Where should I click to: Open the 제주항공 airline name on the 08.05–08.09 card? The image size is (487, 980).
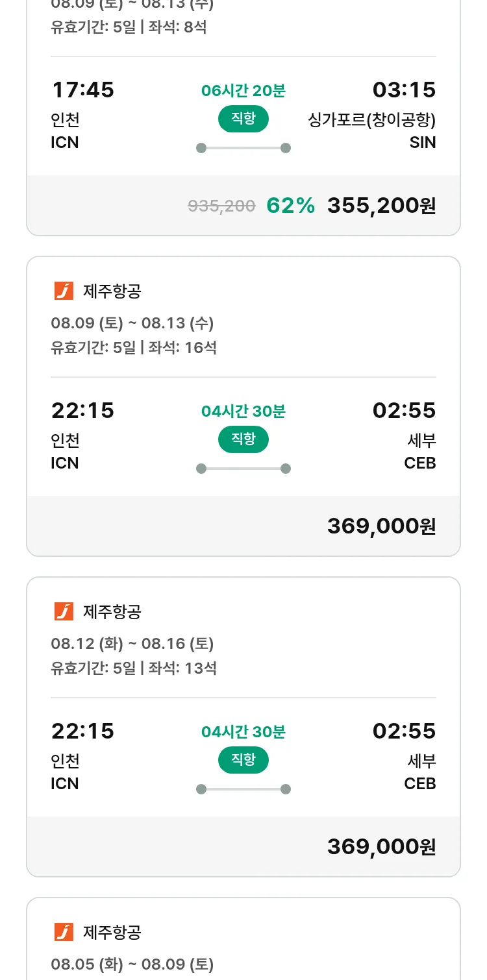[x=112, y=932]
